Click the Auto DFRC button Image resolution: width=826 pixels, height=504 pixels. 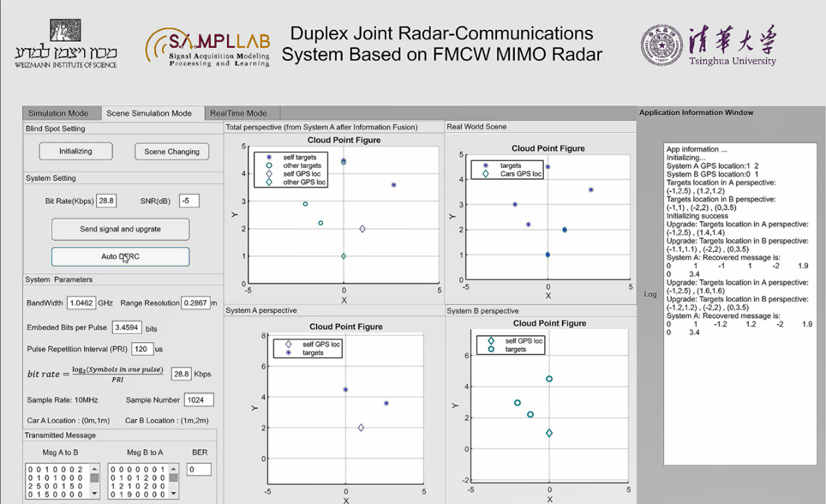(x=120, y=257)
